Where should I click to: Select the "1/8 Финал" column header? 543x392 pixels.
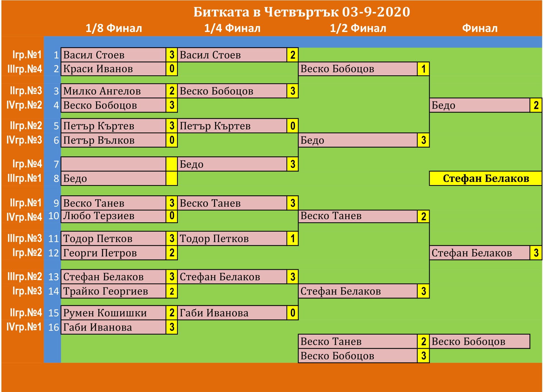point(114,28)
